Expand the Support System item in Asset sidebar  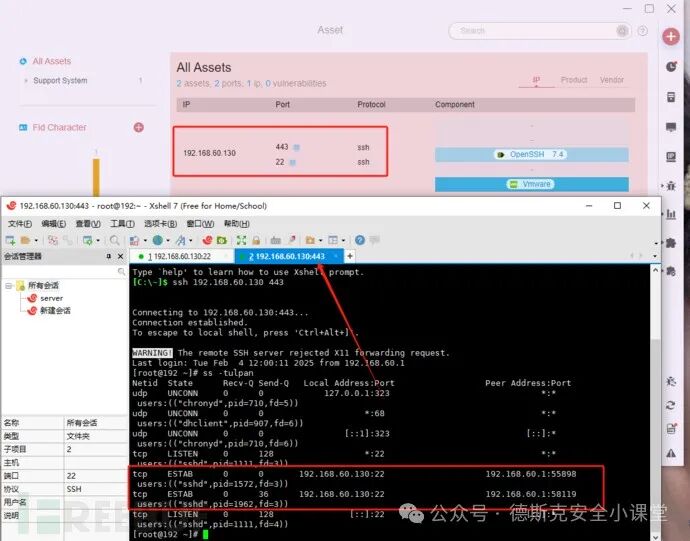(x=26, y=81)
